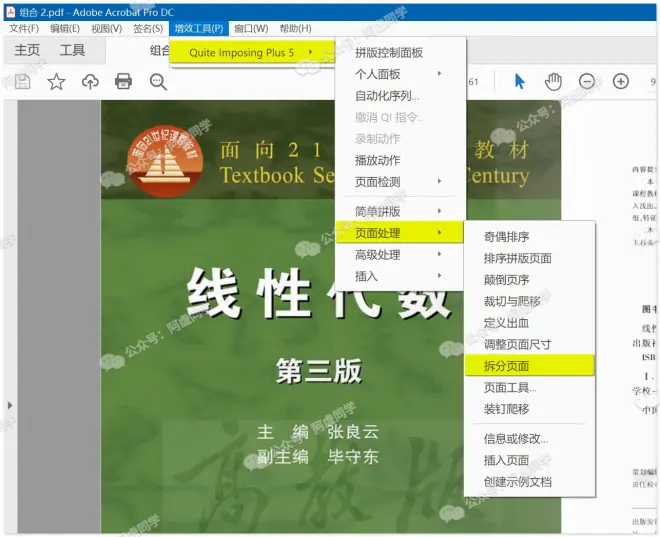Open 拼版控制面板 menu item
This screenshot has width=660, height=537.
[x=400, y=53]
